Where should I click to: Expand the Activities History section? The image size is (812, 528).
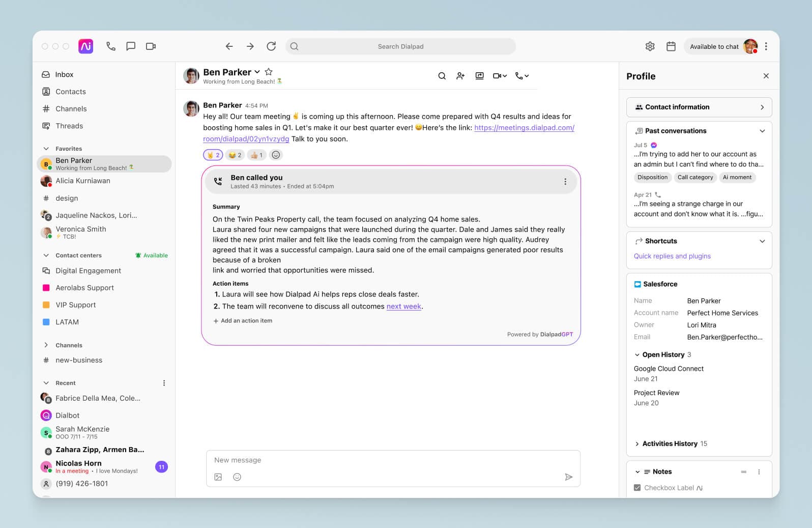[x=637, y=444]
